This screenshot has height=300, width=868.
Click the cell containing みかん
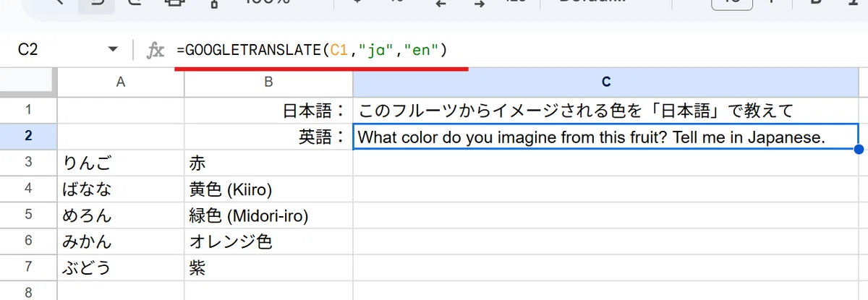[121, 241]
